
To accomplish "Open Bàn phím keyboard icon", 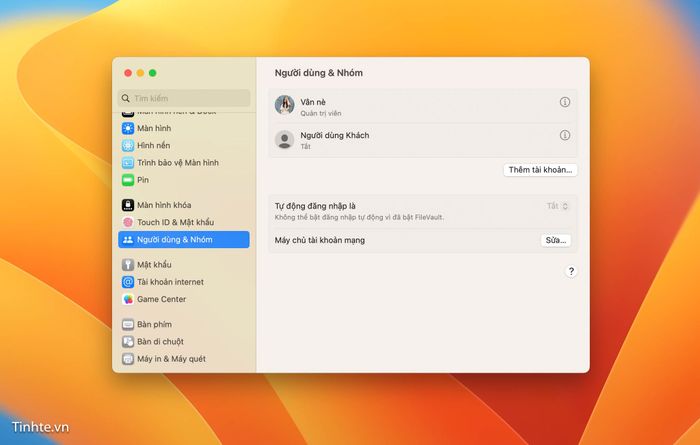I will click(x=128, y=324).
